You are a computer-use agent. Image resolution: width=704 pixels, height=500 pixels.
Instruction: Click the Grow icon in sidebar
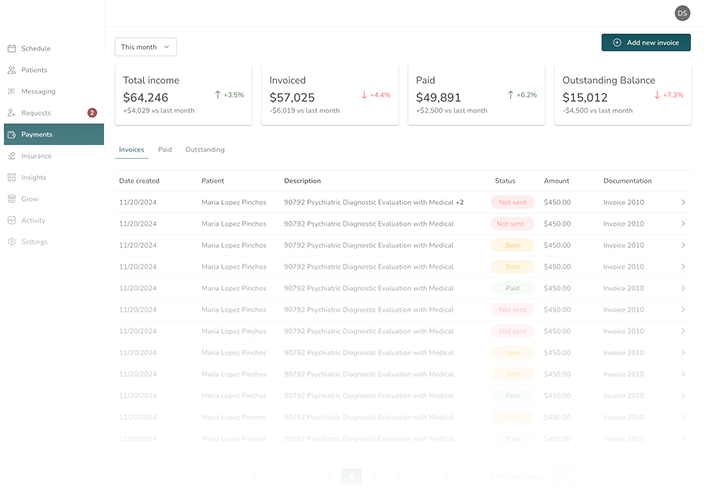[12, 199]
